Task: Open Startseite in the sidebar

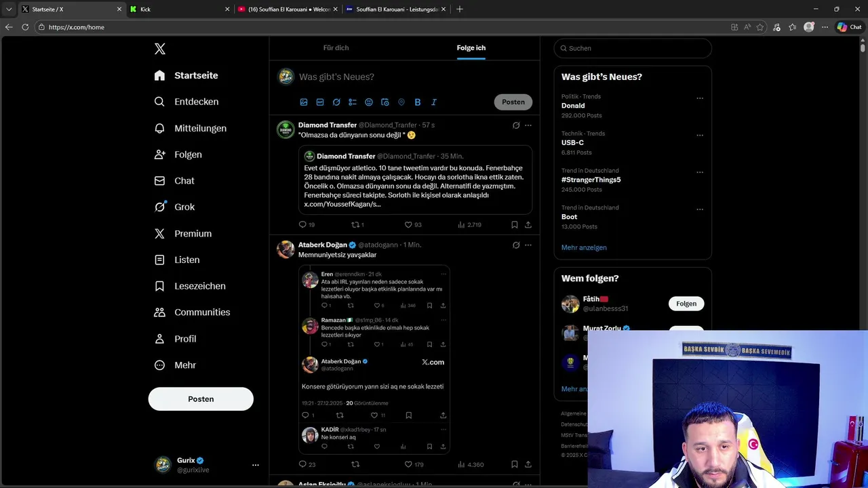Action: (x=186, y=75)
